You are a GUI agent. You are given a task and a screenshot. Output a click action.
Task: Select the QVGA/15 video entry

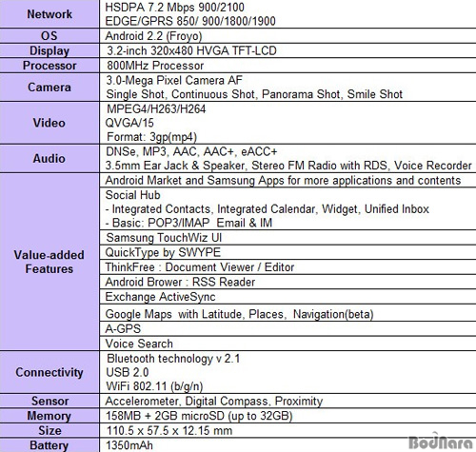129,123
